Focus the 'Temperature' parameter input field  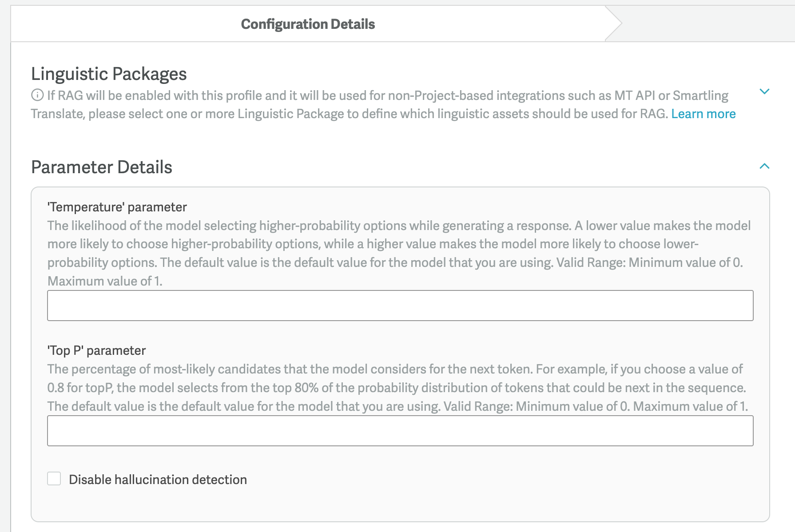click(x=400, y=306)
